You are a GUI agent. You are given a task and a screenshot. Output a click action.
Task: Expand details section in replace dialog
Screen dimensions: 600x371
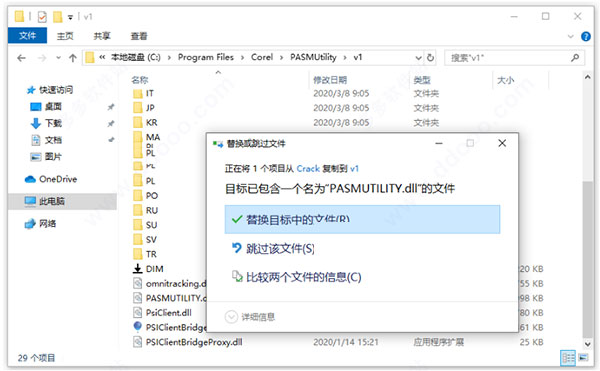[231, 317]
